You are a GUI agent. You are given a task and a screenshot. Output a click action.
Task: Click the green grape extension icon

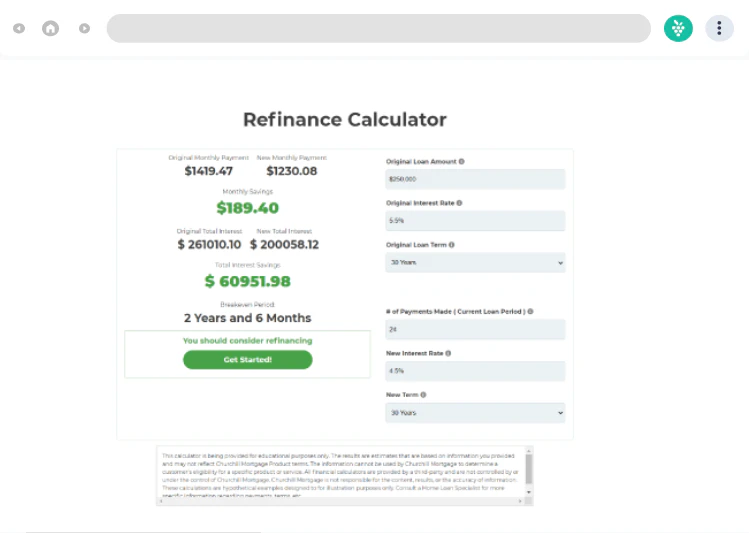tap(678, 28)
